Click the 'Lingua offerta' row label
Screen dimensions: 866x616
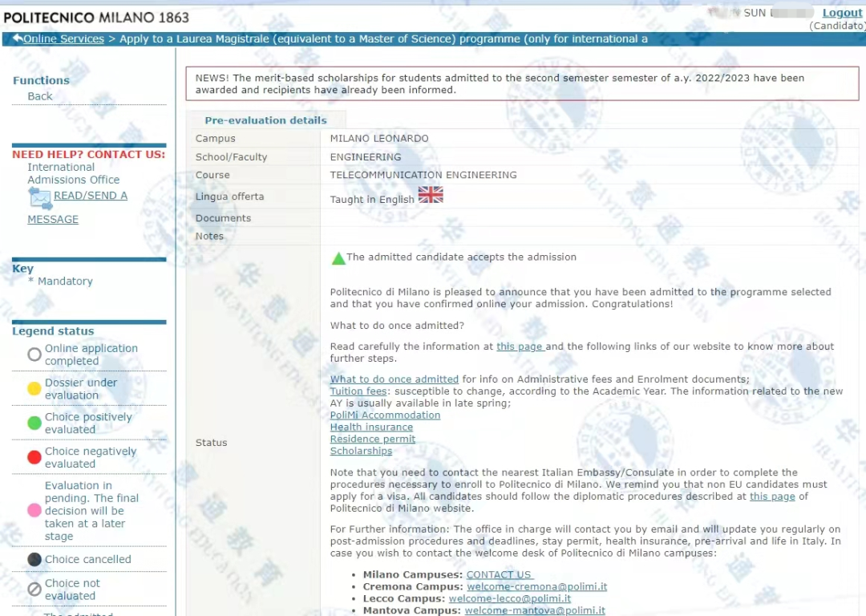(229, 197)
